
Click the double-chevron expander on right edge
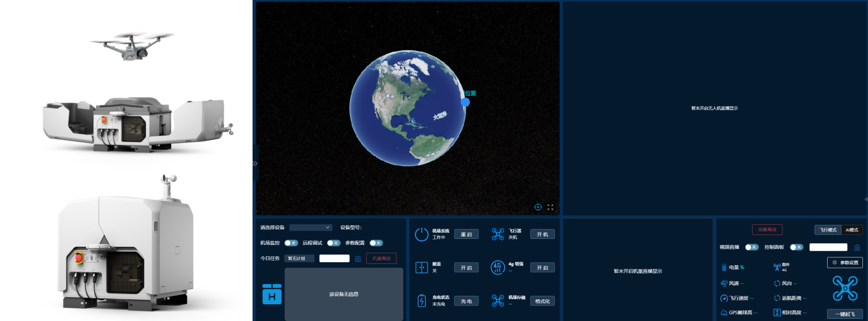click(866, 199)
